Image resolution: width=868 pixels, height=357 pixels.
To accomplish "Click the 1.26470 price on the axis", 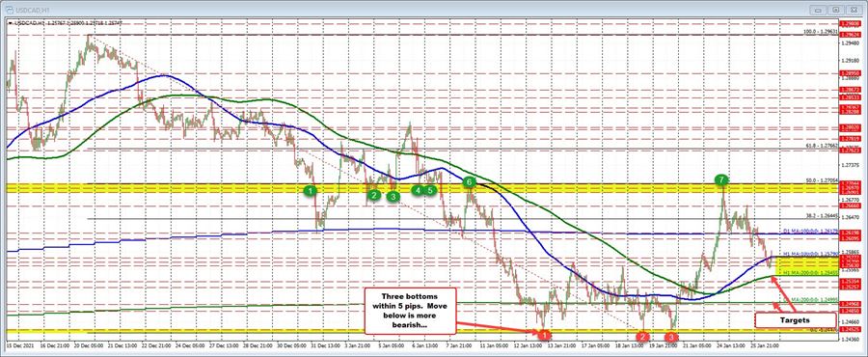I will pos(850,217).
